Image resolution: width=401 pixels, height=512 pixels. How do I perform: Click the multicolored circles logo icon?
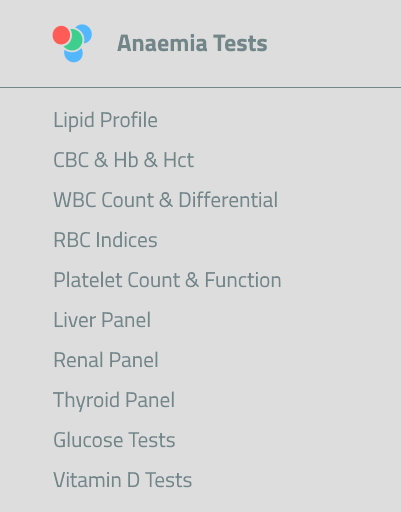[x=72, y=43]
